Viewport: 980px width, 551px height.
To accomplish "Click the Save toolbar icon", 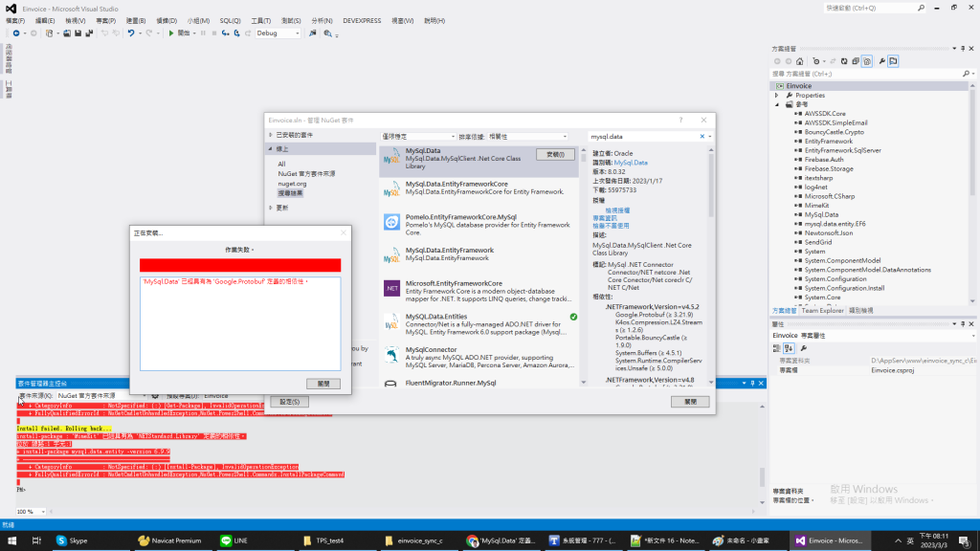I will pyautogui.click(x=78, y=33).
